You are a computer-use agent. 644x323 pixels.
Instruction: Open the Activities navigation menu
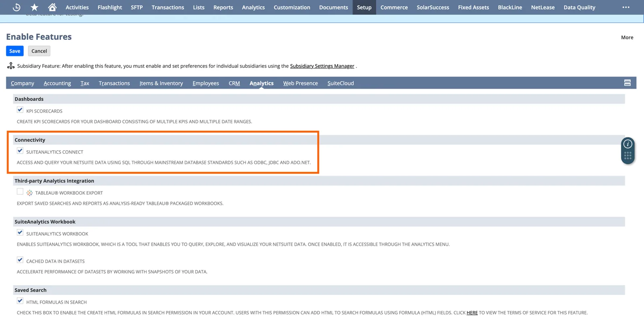tap(77, 7)
